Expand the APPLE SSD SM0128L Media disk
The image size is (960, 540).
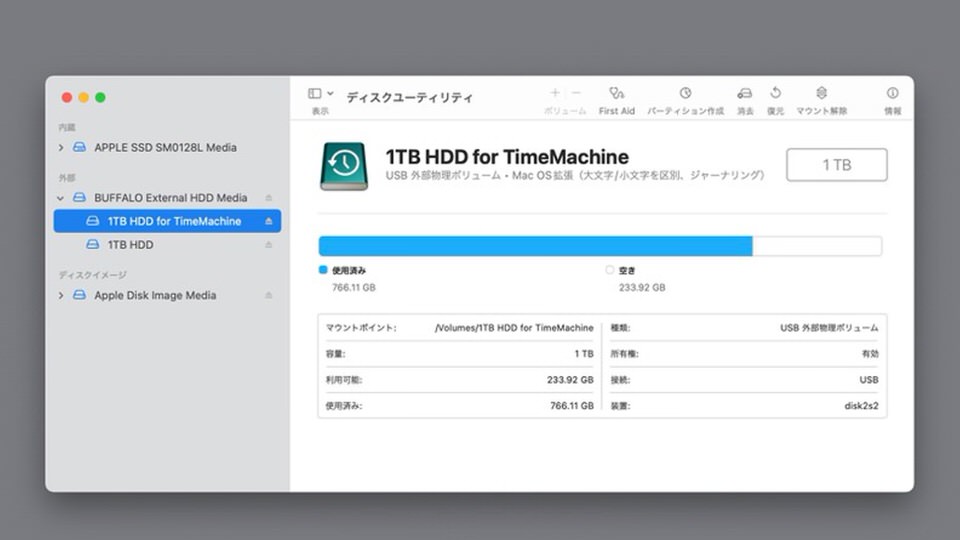pos(61,148)
